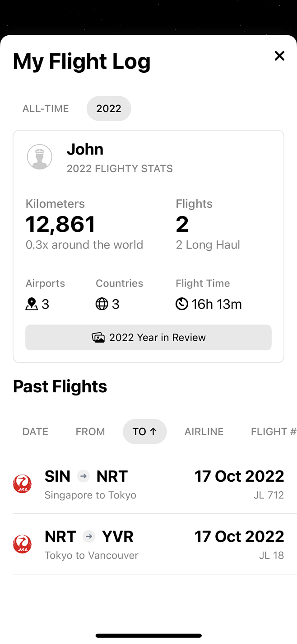Tap the arrow between SIN and NRT
Viewport: 297px width, 644px height.
(x=84, y=476)
